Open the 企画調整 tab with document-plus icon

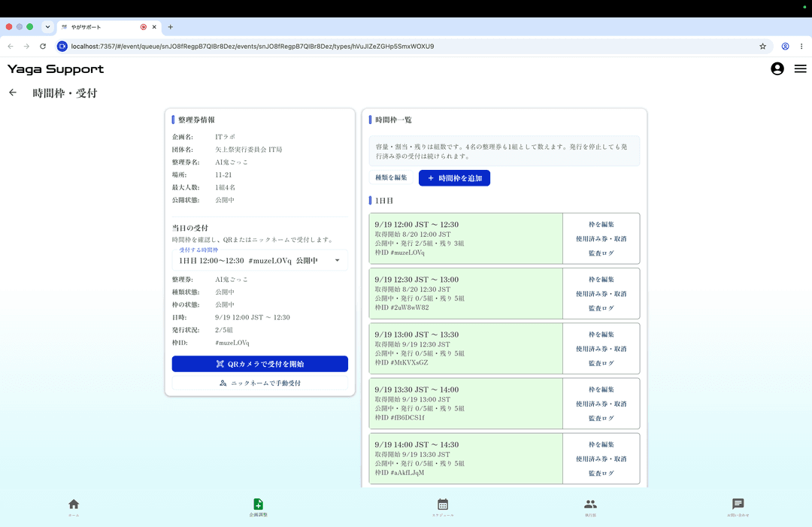click(258, 507)
